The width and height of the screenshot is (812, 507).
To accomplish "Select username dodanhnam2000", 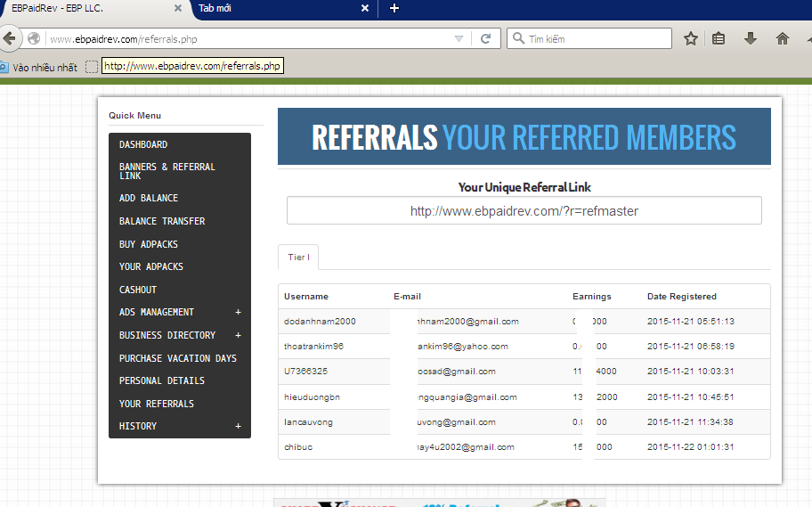I will [x=320, y=322].
